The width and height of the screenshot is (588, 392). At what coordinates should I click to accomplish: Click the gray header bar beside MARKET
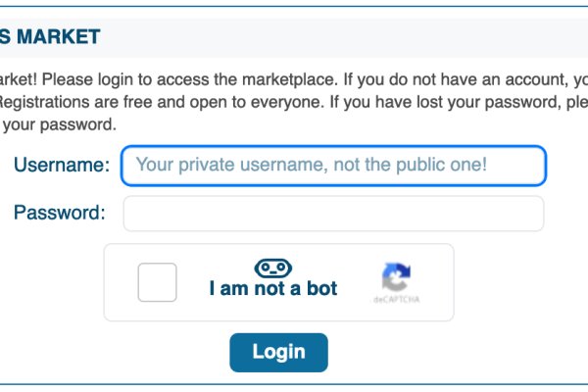tap(337, 37)
